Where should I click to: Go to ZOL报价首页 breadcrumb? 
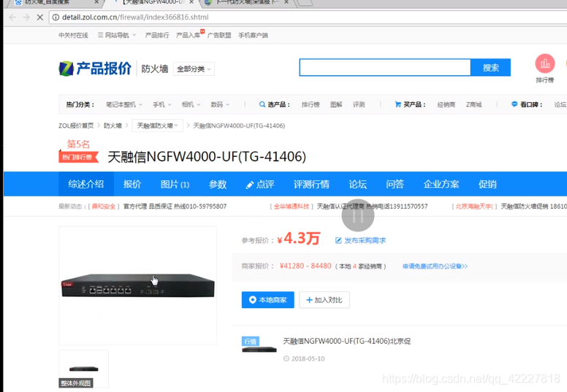click(76, 126)
